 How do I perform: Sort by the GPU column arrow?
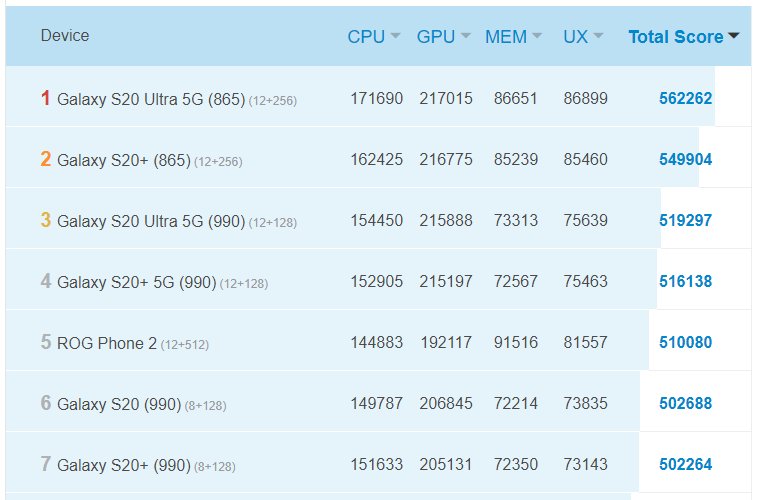465,36
